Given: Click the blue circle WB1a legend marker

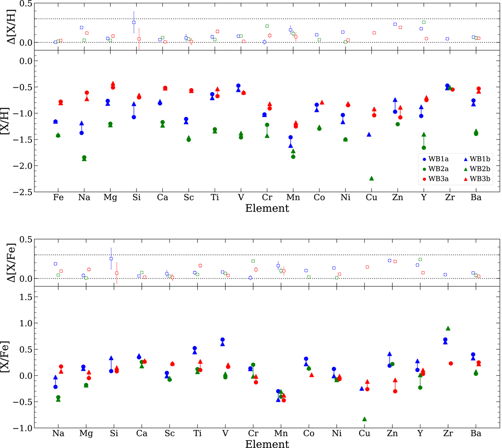Looking at the screenshot, I should [423, 159].
